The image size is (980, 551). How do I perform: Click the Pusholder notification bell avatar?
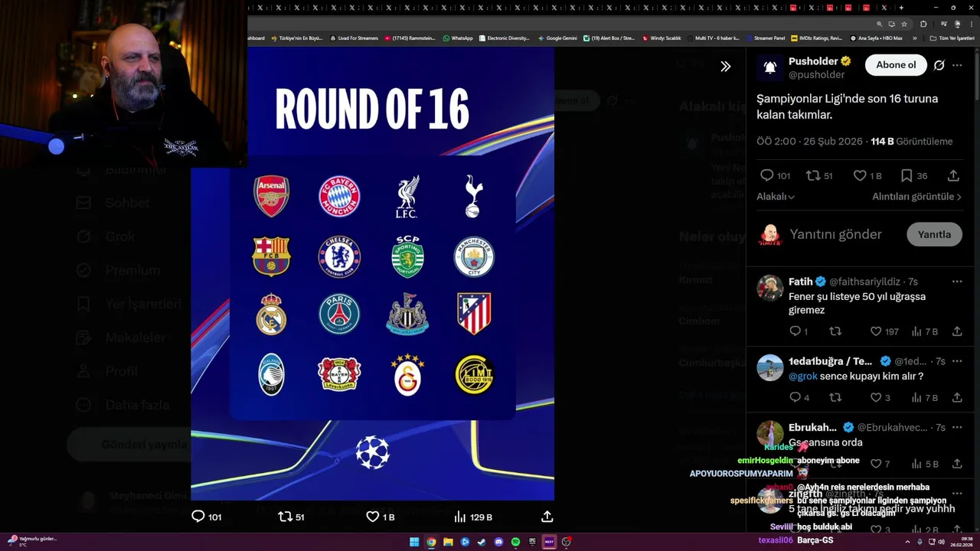point(770,67)
